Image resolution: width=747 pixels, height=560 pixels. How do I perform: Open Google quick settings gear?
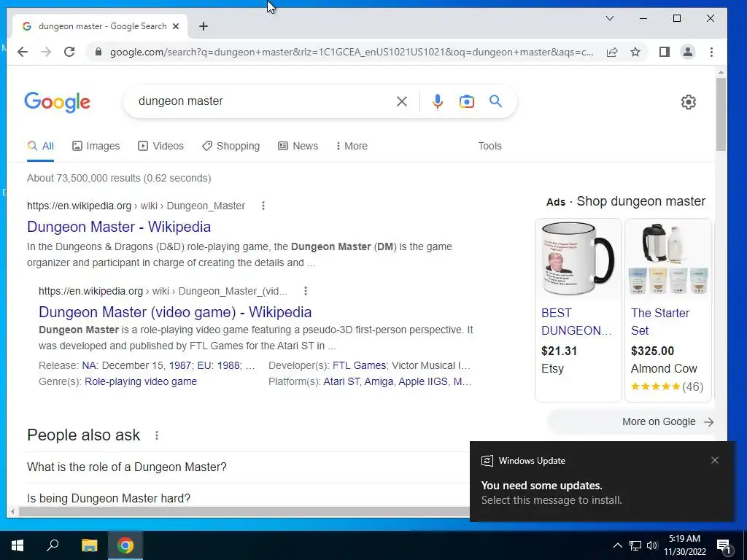pyautogui.click(x=689, y=102)
